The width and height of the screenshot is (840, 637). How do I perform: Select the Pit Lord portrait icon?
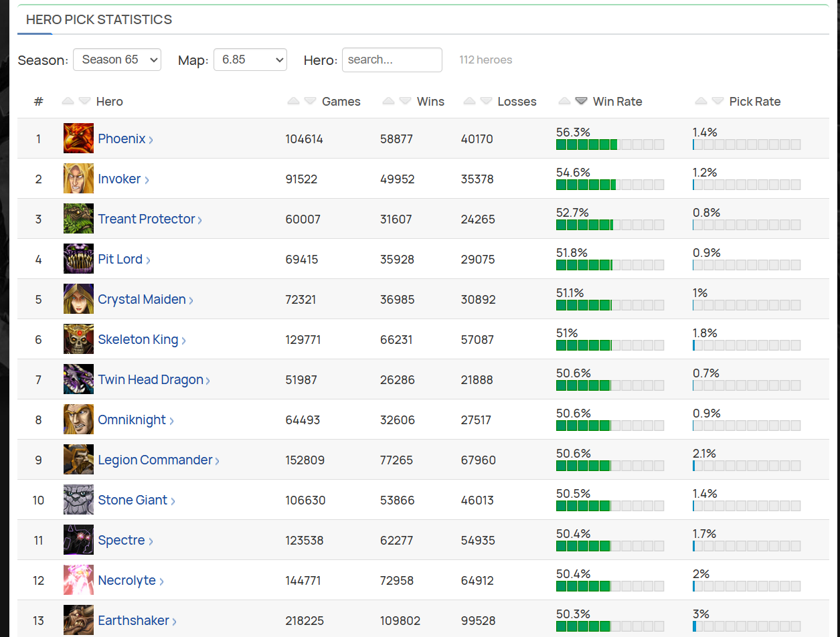[78, 259]
